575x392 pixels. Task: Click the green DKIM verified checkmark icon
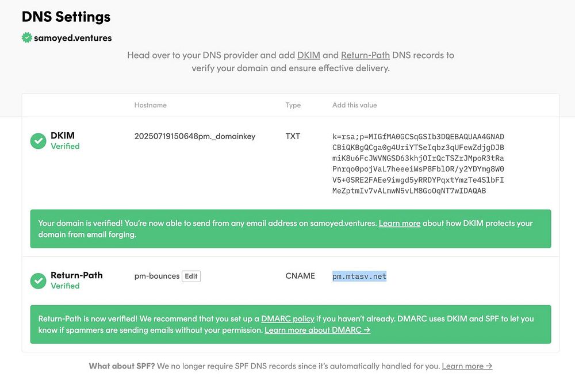point(39,141)
